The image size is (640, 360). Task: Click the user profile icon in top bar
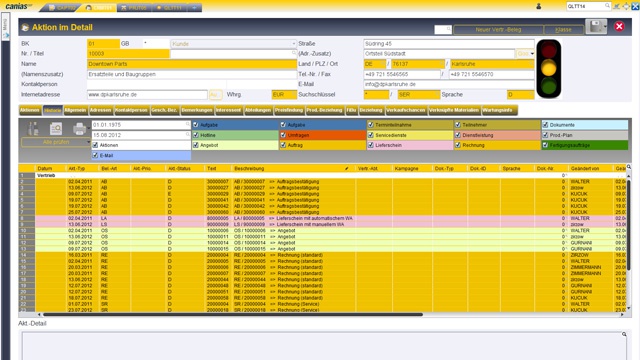coord(538,6)
